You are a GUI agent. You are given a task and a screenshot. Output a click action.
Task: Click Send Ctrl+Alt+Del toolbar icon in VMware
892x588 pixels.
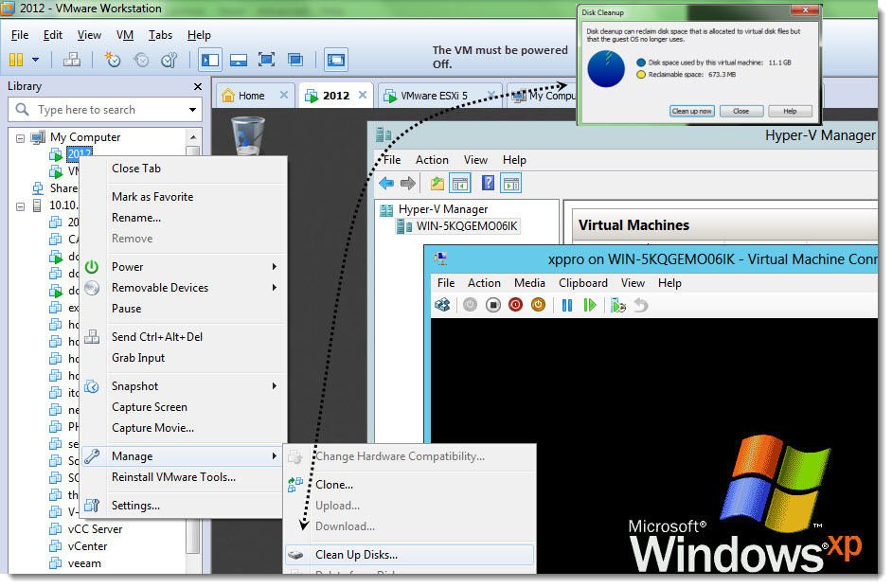[x=72, y=59]
